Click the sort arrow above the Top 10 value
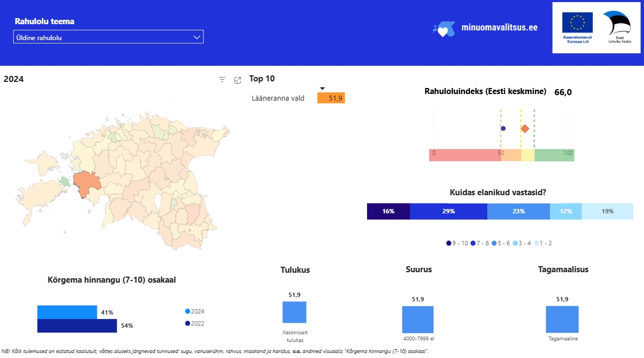This screenshot has height=358, width=644. (x=323, y=89)
